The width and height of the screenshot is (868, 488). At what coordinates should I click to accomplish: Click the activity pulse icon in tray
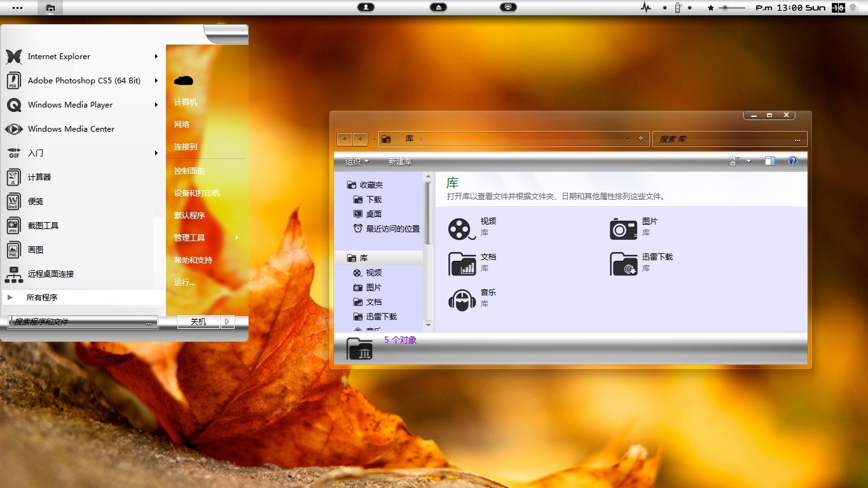point(646,8)
